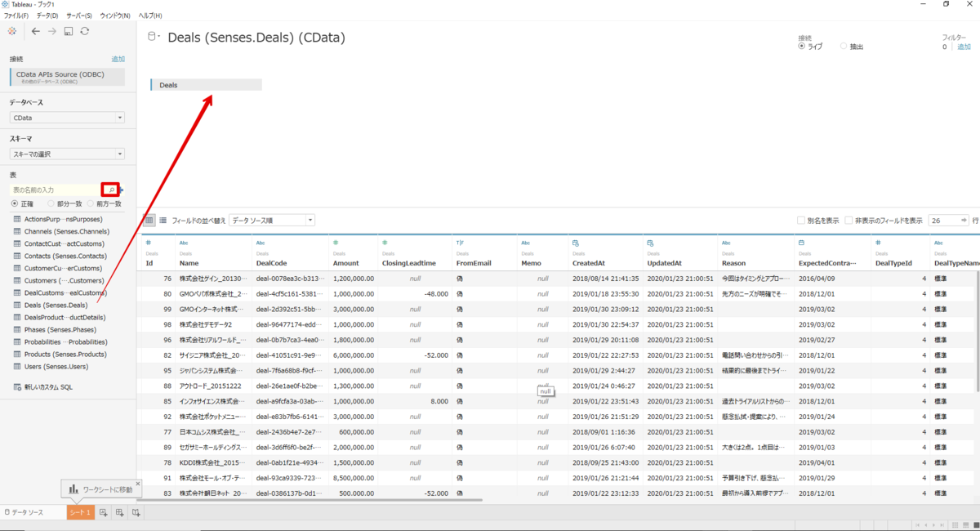Add a new worksheet with the new sheet icon

pos(104,512)
